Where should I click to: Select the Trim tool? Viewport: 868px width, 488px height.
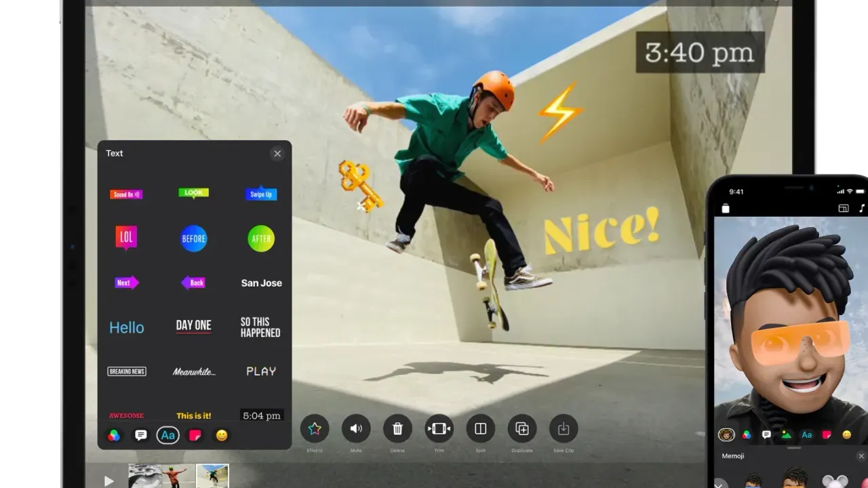[x=439, y=428]
